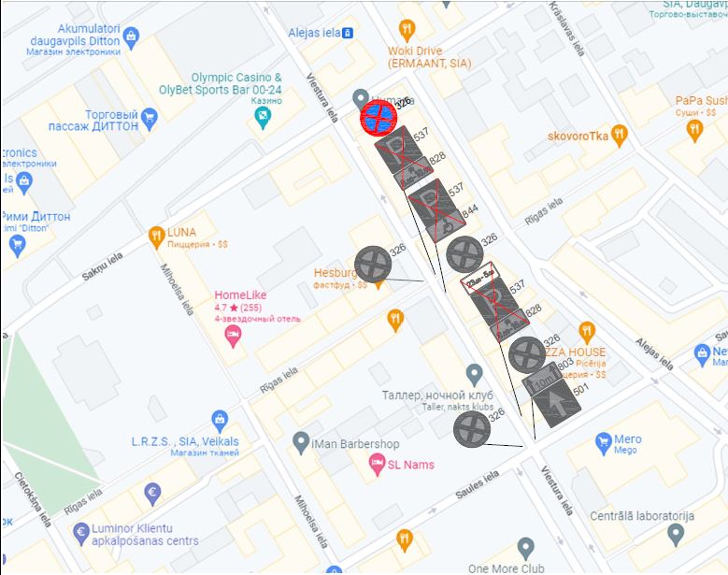
Task: Click the iMan Barbershop location pin
Action: point(301,442)
